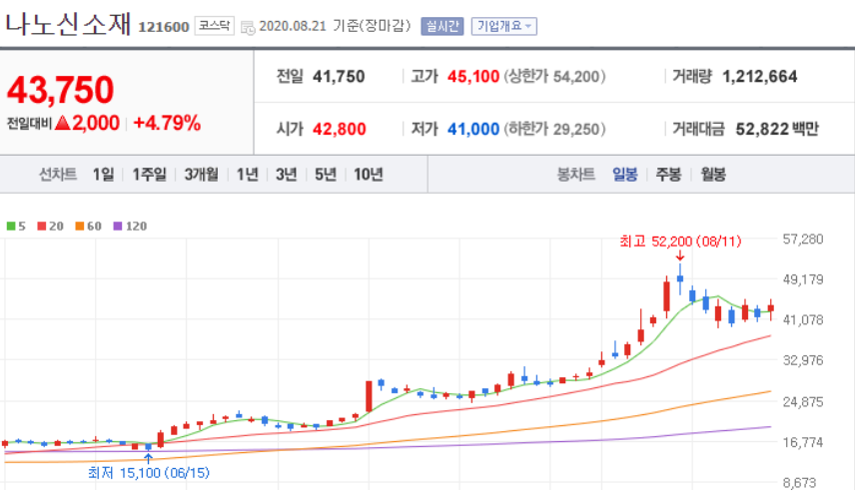This screenshot has width=855, height=504.
Task: Click the purple 120-day moving average swatch
Action: point(118,227)
